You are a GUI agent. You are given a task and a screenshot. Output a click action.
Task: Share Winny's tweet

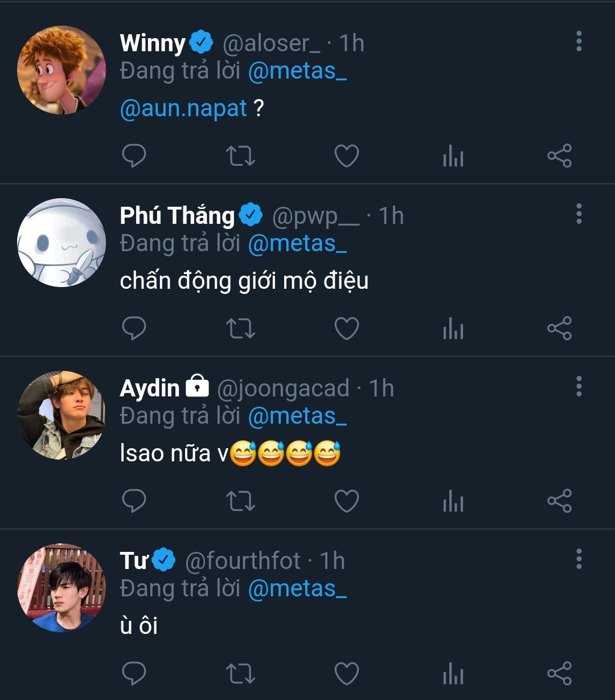[x=559, y=156]
